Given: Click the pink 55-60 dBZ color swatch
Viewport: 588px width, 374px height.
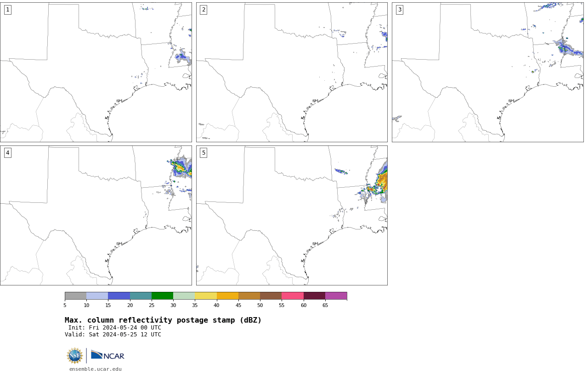Looking at the screenshot, I should point(293,296).
